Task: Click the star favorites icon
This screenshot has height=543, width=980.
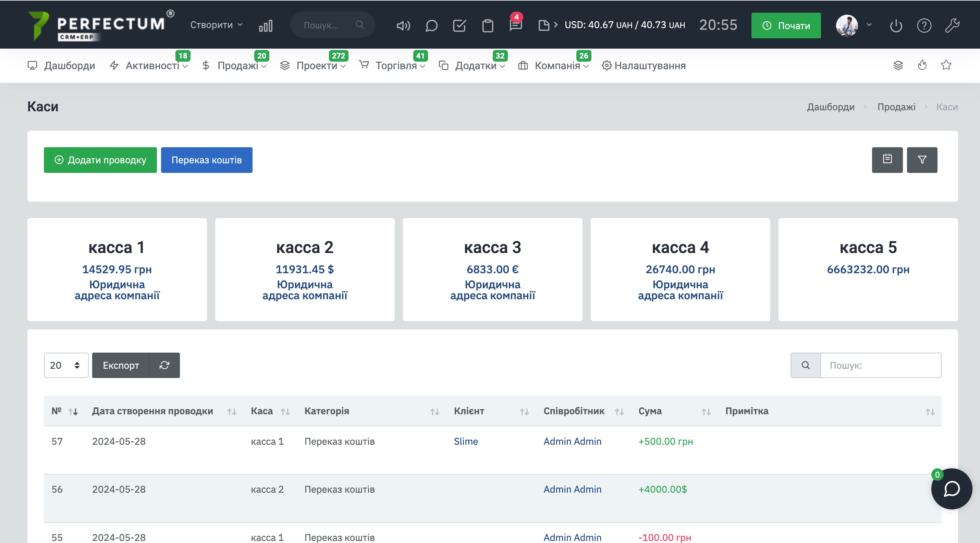Action: [x=946, y=65]
